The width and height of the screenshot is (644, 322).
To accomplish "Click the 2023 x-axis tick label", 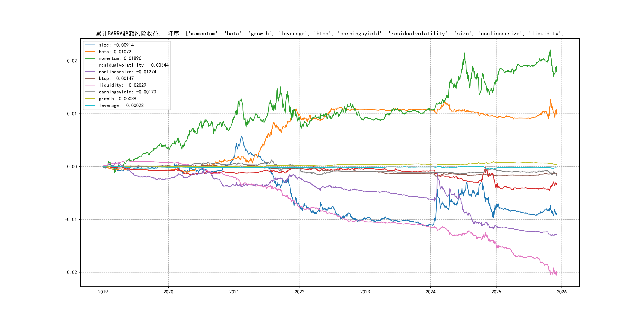I will 365,292.
